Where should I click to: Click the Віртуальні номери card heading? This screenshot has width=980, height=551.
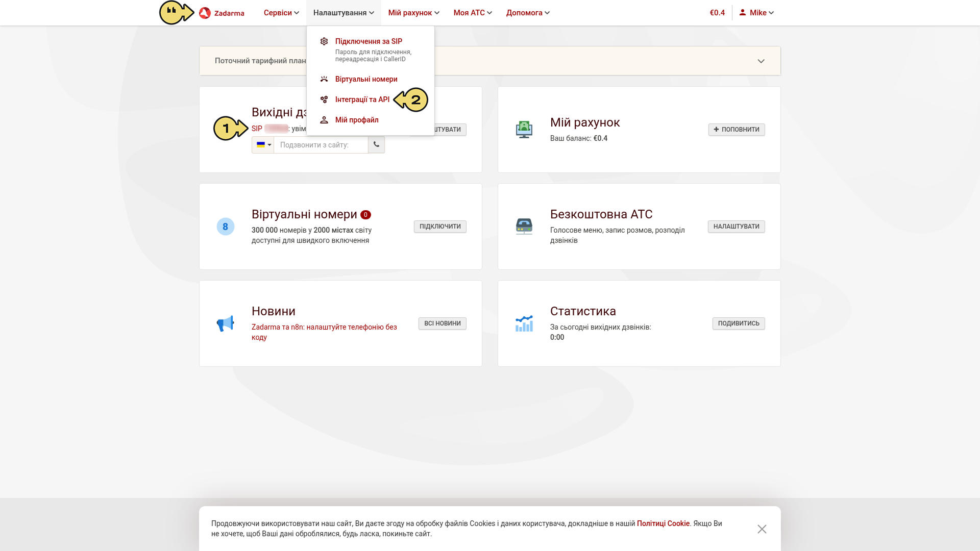point(304,214)
